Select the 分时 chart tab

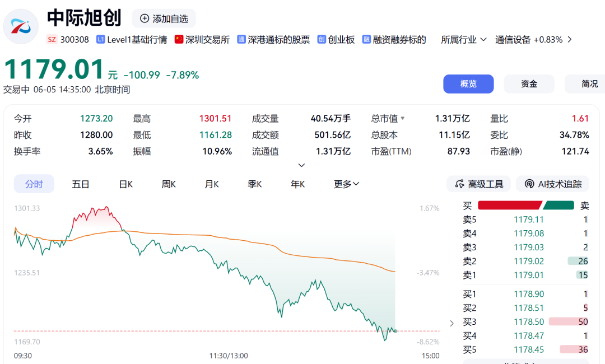coord(34,184)
